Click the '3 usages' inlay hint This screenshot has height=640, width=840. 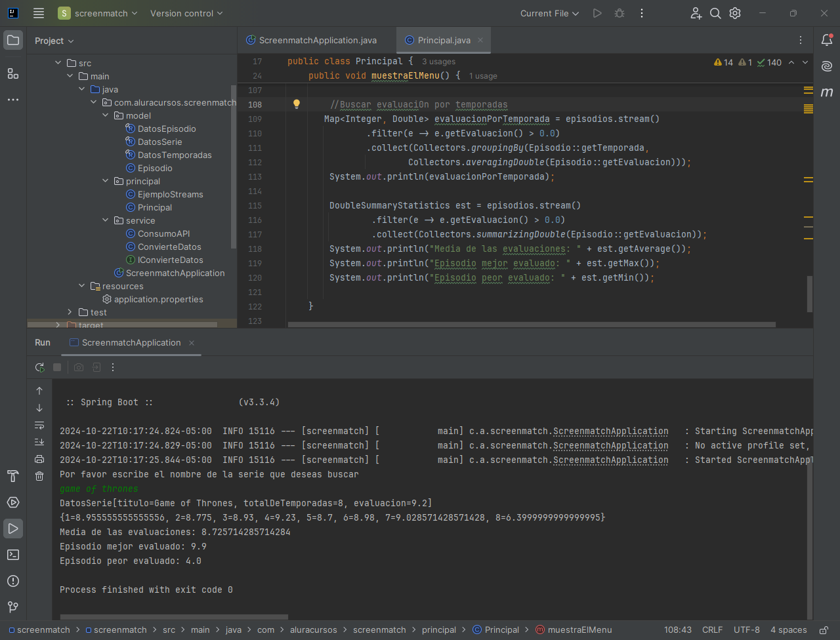coord(438,62)
